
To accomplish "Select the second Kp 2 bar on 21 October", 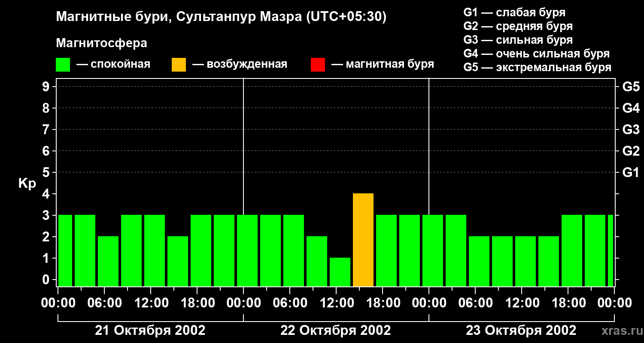I will click(178, 262).
